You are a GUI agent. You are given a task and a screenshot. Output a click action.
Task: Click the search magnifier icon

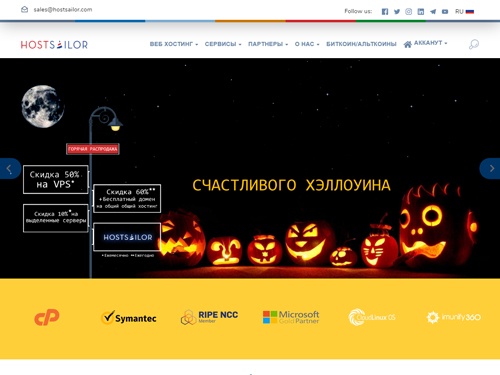pos(474,44)
